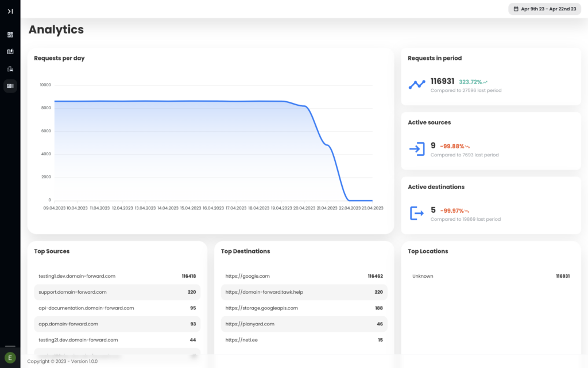Click the green up-trend icon beside 323.72%
588x368 pixels.
click(x=485, y=82)
